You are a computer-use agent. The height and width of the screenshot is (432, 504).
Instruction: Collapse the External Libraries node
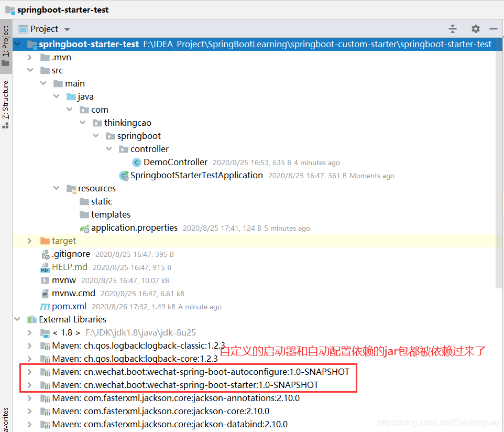(17, 319)
